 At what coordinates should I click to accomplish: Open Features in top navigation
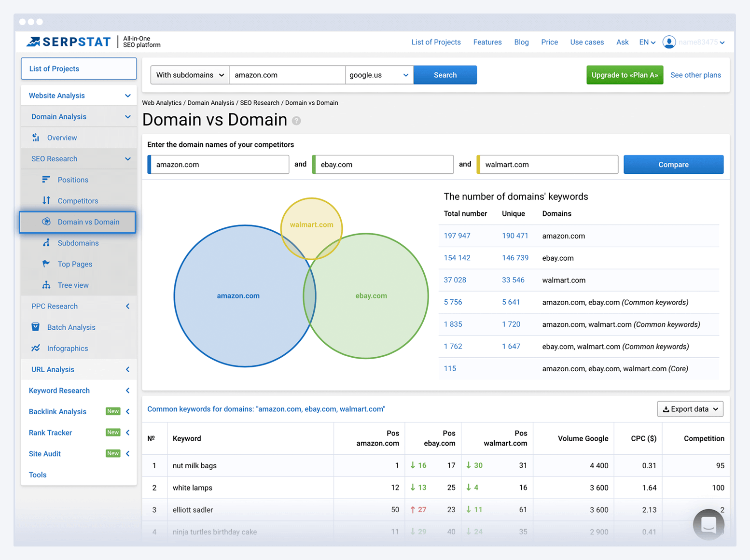[x=487, y=42]
